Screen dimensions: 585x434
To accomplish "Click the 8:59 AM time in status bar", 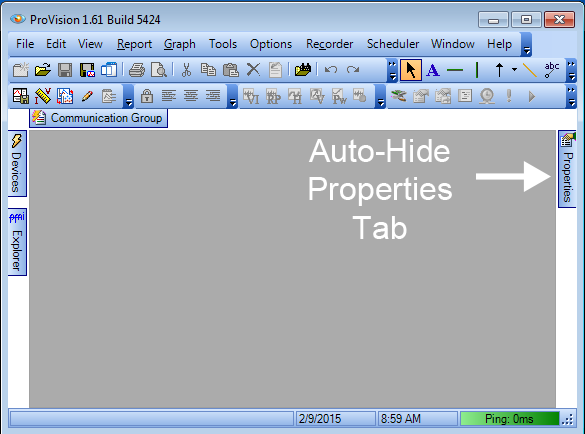I will coord(417,419).
